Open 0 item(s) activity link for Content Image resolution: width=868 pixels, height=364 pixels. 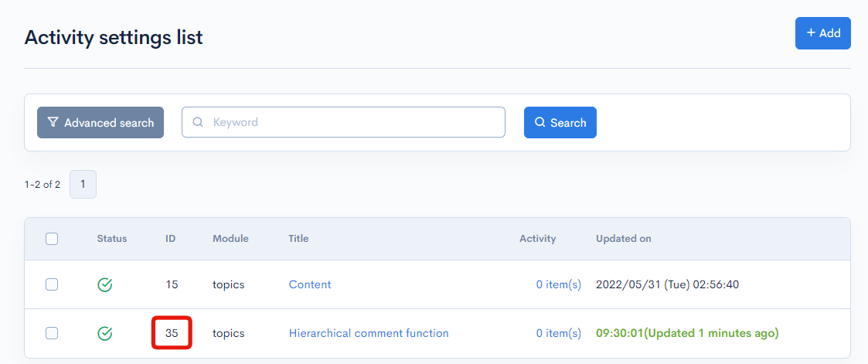click(559, 284)
